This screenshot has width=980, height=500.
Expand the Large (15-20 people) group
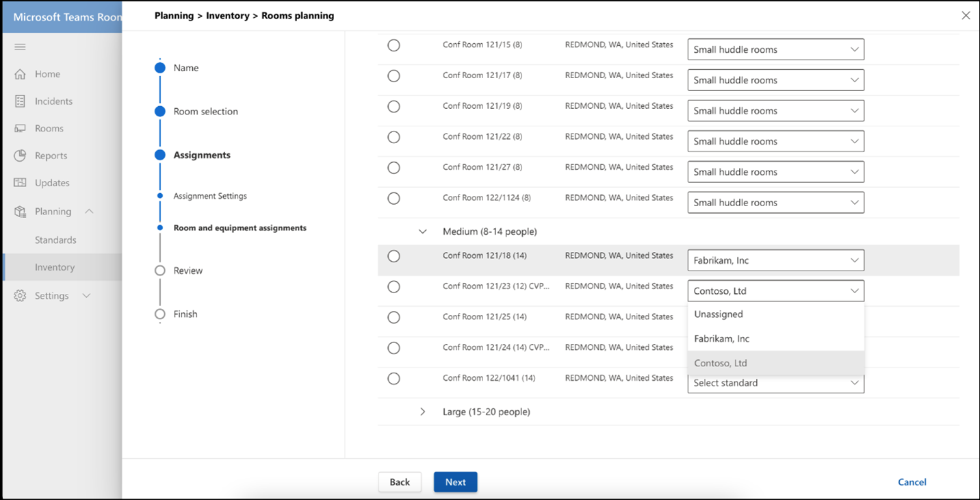click(x=422, y=412)
